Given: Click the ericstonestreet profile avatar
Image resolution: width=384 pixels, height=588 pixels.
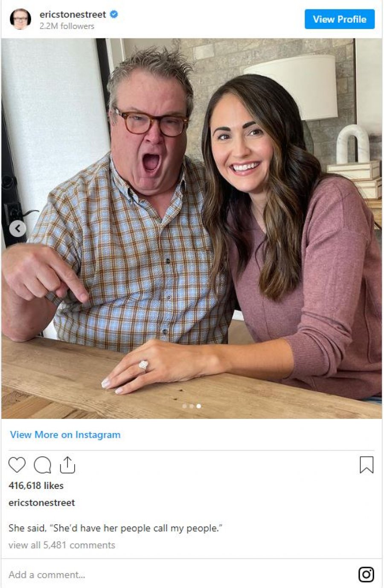Looking at the screenshot, I should tap(20, 19).
